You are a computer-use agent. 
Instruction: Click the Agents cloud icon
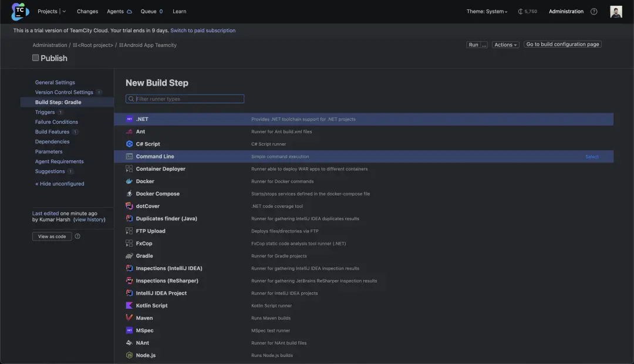pyautogui.click(x=129, y=12)
